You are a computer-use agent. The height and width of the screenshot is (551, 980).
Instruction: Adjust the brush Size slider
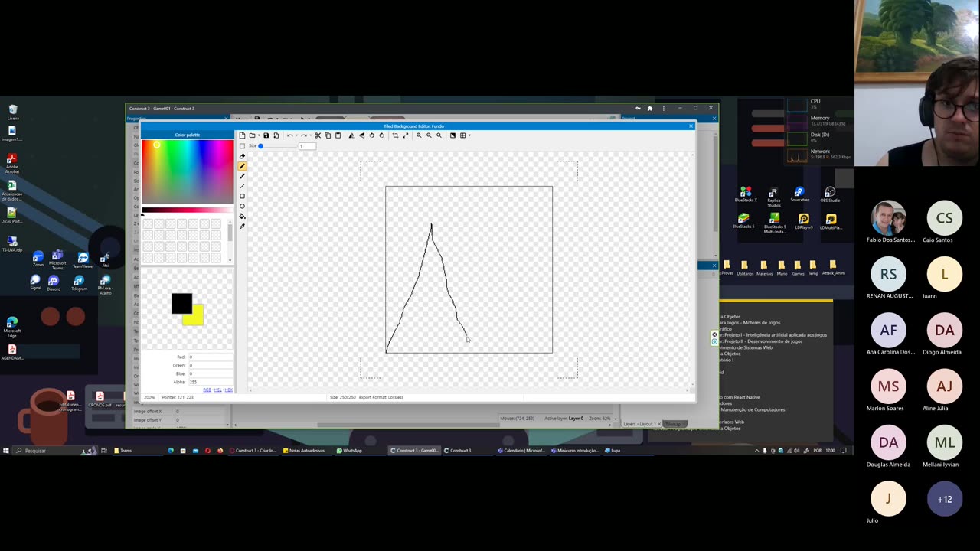coord(277,146)
